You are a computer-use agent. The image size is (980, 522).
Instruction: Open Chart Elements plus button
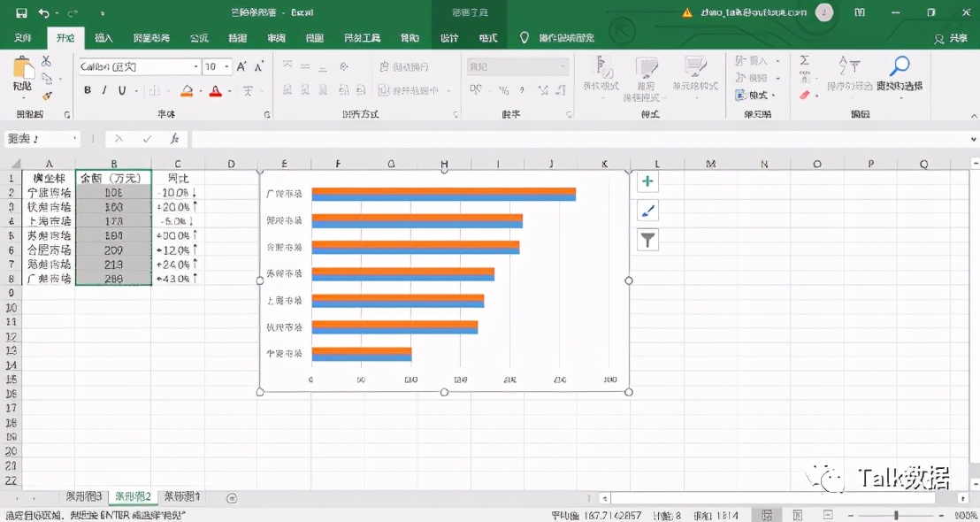(x=647, y=181)
